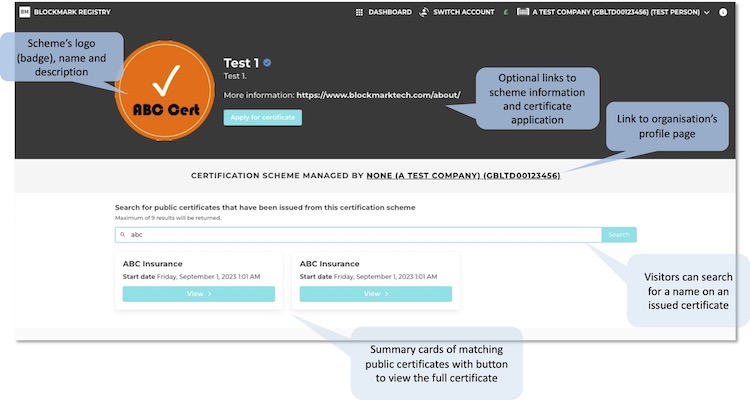Viewport: 750px width, 400px height.
Task: Click the Apply for certificate button
Action: coord(262,117)
